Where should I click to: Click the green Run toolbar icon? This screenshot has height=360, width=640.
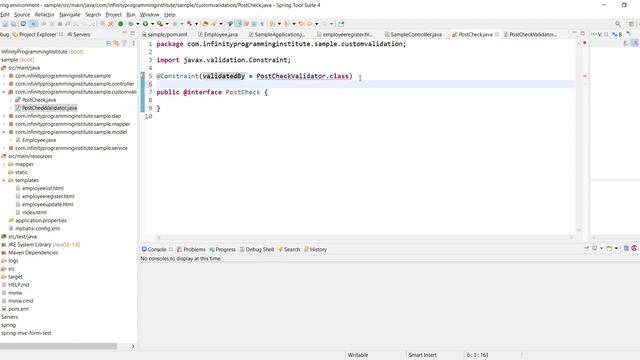[145, 24]
